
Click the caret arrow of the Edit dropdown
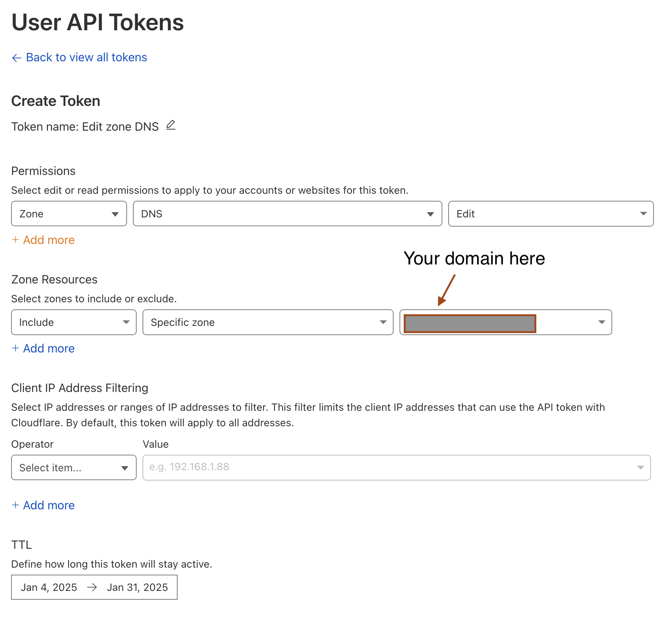tap(643, 214)
